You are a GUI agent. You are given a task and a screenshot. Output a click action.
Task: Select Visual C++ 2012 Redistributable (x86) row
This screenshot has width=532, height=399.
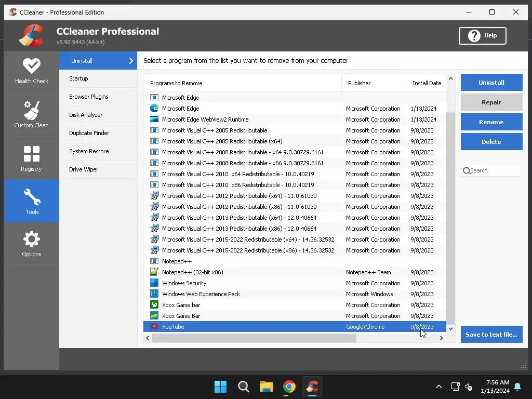295,207
